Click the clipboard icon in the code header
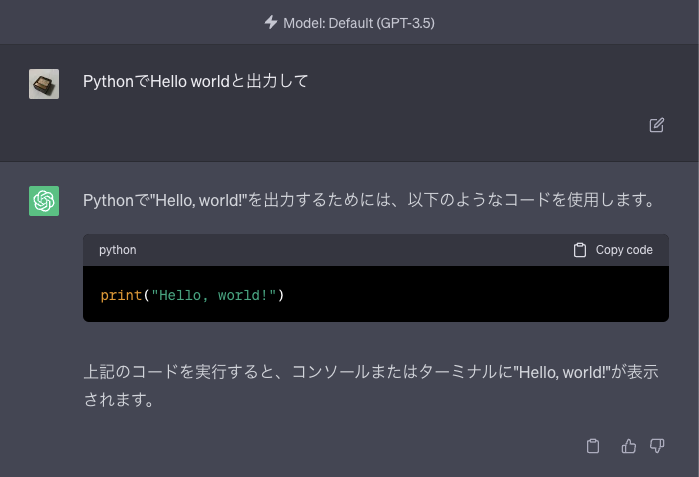The height and width of the screenshot is (477, 699). [580, 250]
